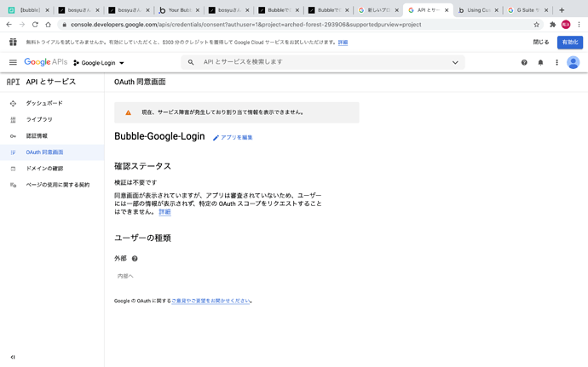Open the Google Login project selector dropdown
The width and height of the screenshot is (588, 367).
pyautogui.click(x=99, y=63)
